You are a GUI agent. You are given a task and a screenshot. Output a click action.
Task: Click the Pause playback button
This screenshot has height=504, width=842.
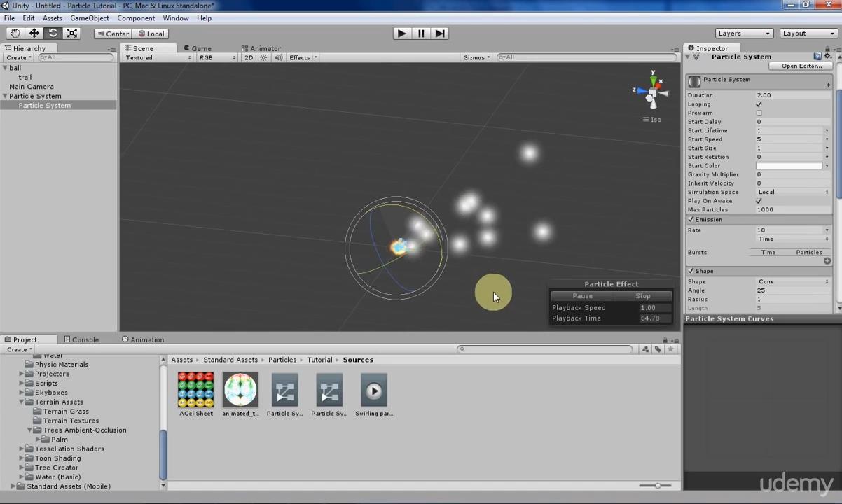(x=420, y=34)
